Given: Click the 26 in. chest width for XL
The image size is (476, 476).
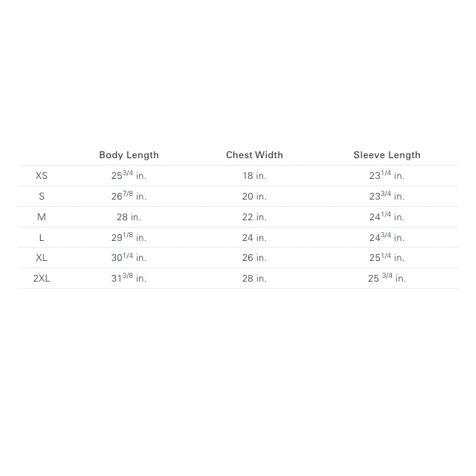Looking at the screenshot, I should pyautogui.click(x=254, y=258).
